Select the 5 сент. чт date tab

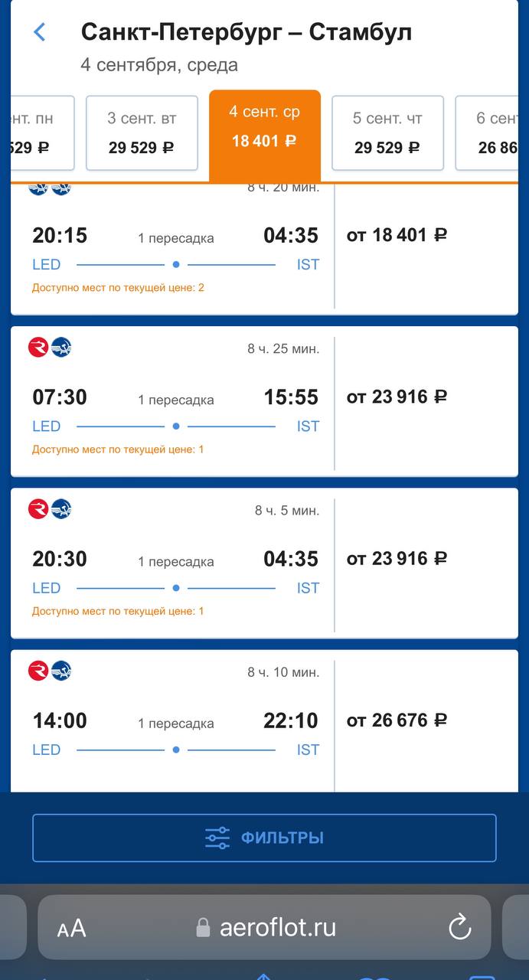tap(387, 132)
